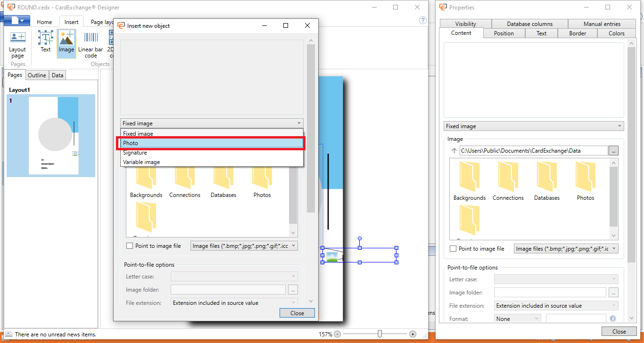Go up one folder level in Properties

(x=454, y=151)
